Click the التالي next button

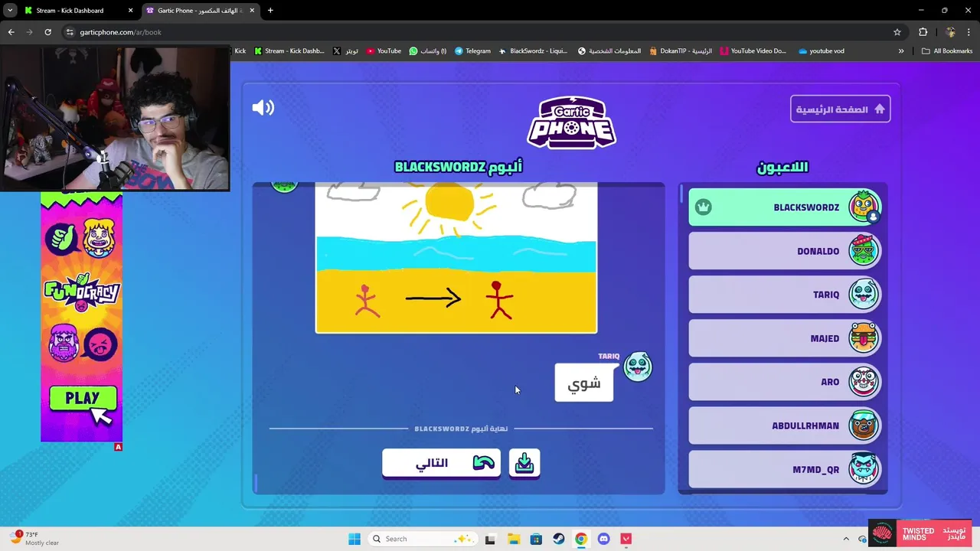coord(441,463)
